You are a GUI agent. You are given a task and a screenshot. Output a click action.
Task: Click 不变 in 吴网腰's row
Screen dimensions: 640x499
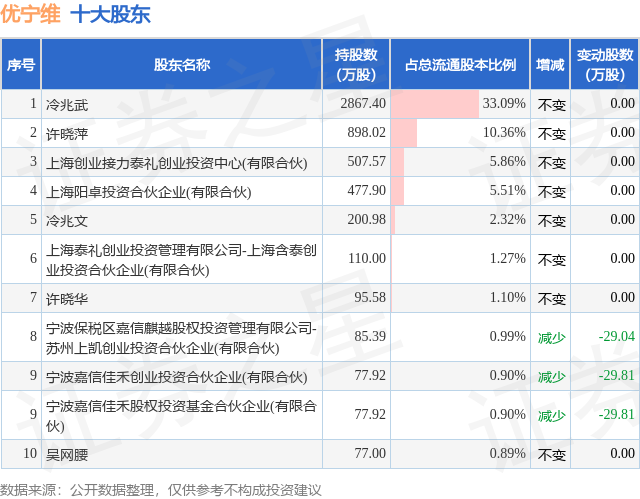[551, 455]
